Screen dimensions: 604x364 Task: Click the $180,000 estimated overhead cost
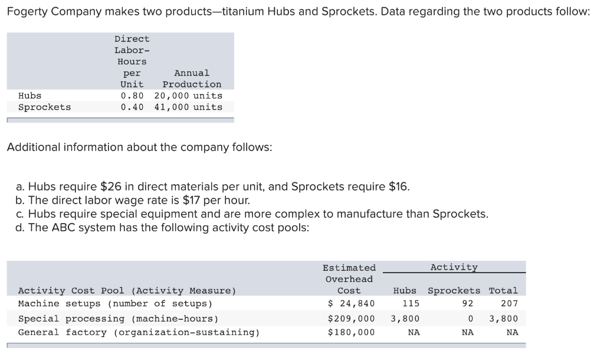[x=351, y=332]
